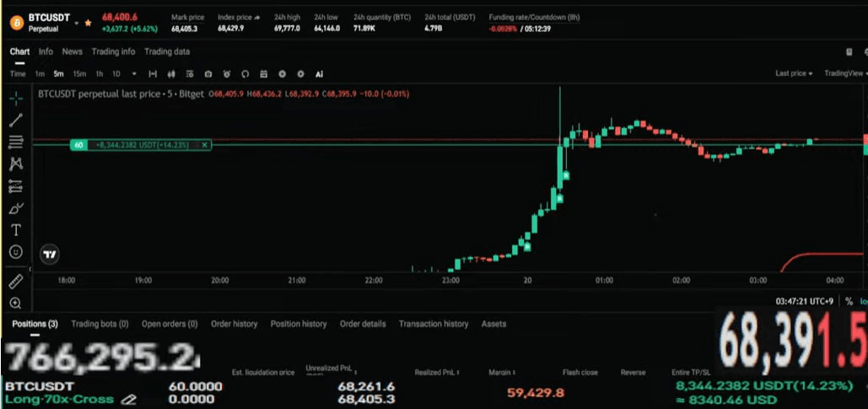Toggle percent scale on price axis
The height and width of the screenshot is (409, 868).
849,301
